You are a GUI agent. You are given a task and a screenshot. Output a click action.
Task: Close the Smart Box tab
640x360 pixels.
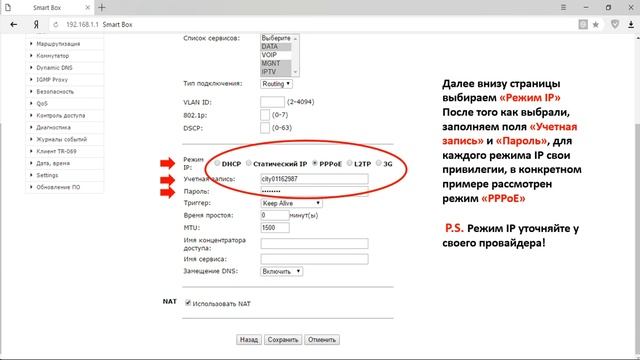click(87, 7)
